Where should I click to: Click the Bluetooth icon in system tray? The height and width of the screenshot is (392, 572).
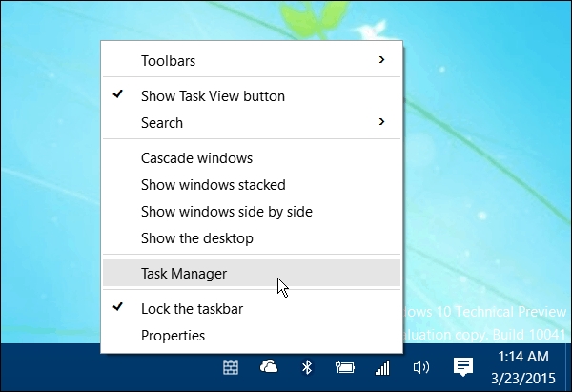tap(307, 367)
